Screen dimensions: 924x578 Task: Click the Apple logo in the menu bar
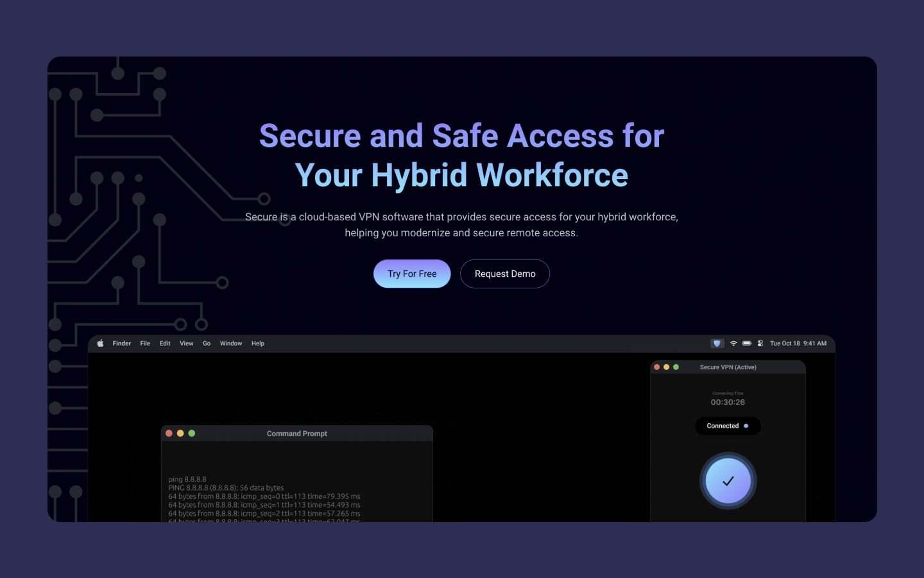[100, 343]
